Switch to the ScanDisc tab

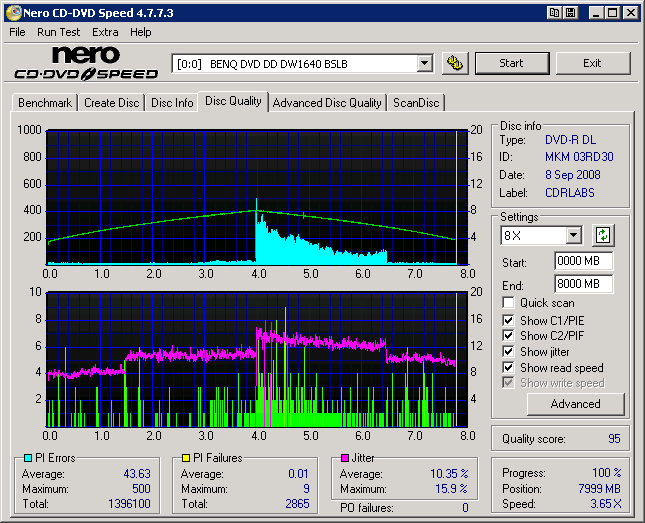[x=415, y=102]
